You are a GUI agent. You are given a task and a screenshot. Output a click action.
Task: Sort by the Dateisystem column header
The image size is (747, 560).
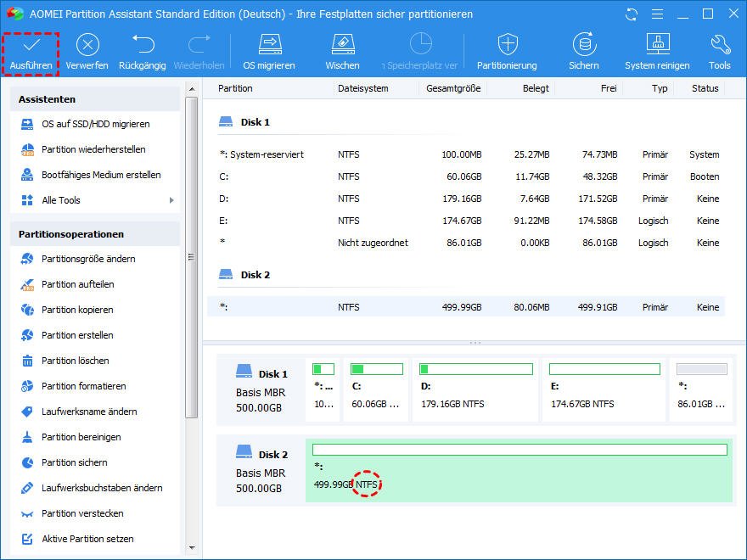tap(362, 88)
